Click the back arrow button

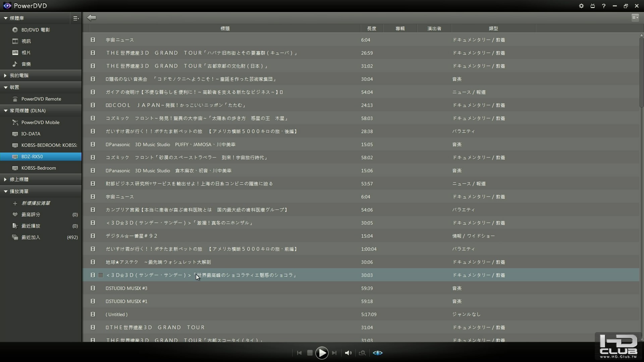pyautogui.click(x=92, y=17)
